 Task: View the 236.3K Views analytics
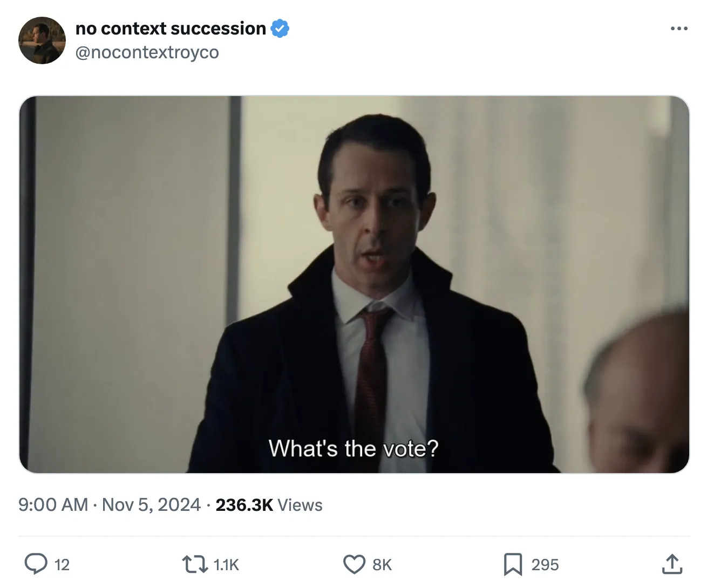click(x=269, y=505)
